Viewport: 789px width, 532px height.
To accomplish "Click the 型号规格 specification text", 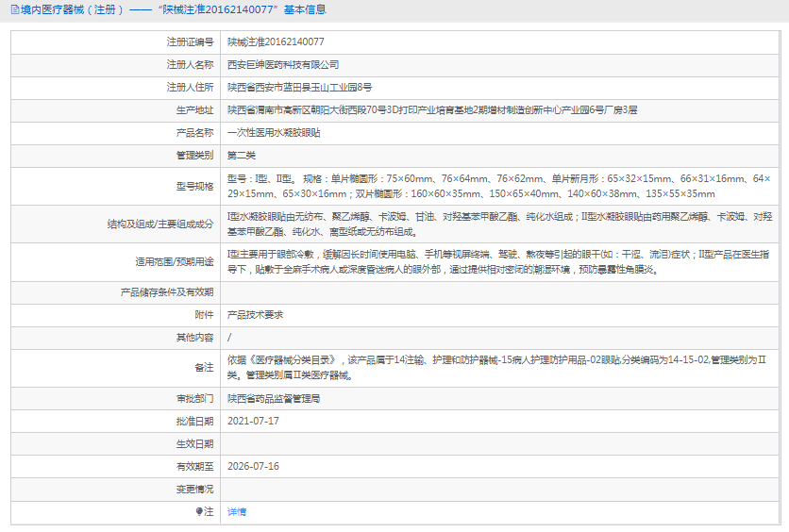I will (x=498, y=186).
